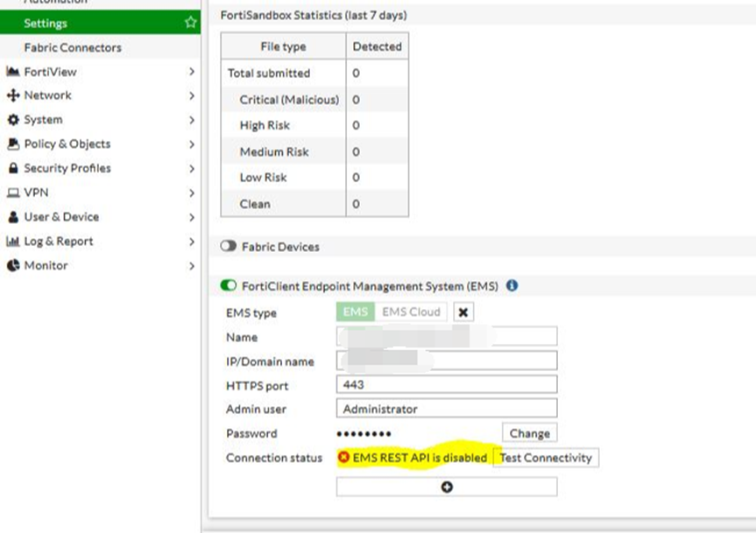Select the EMS Cloud type option
The height and width of the screenshot is (533, 756).
[x=411, y=312]
